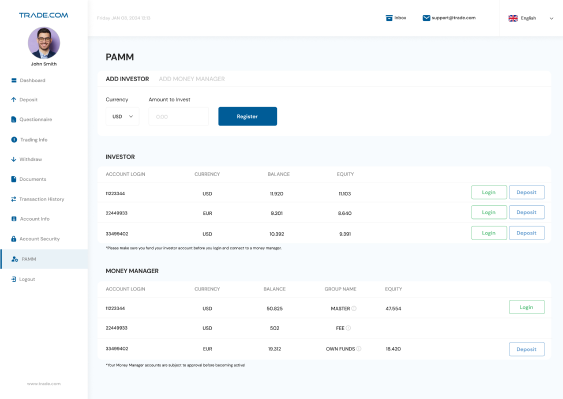Click Login for investor account 22449933

(x=489, y=212)
